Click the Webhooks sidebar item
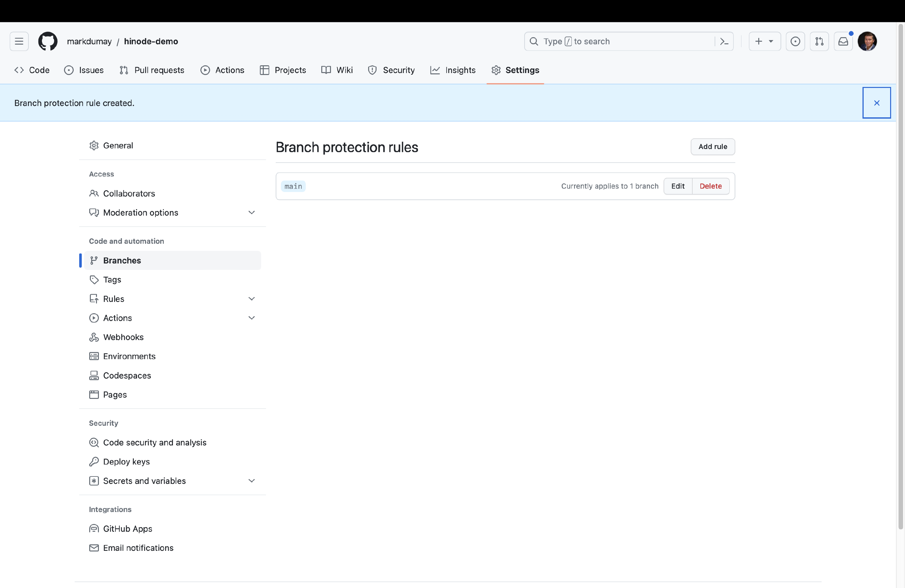The image size is (905, 588). point(123,337)
